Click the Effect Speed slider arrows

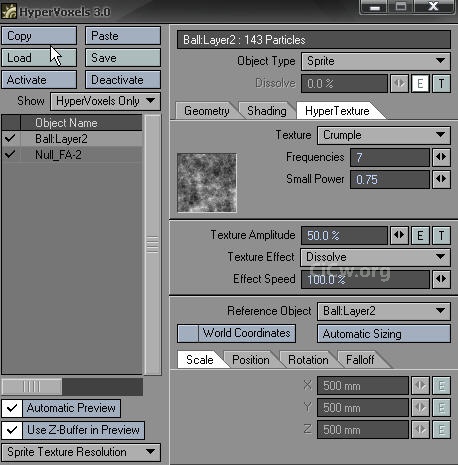point(441,279)
